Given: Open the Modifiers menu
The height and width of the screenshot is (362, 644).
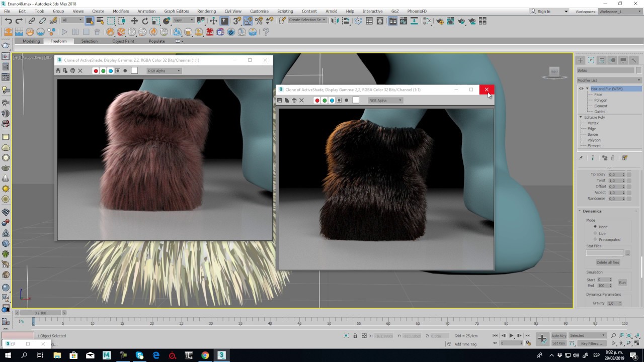Looking at the screenshot, I should coord(121,11).
